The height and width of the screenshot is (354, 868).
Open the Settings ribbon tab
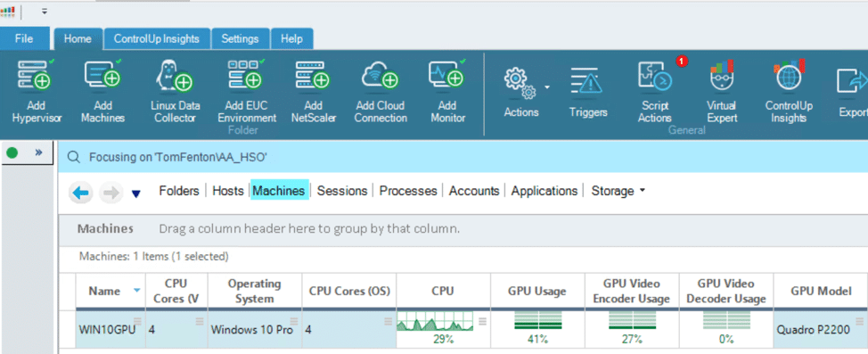(241, 38)
